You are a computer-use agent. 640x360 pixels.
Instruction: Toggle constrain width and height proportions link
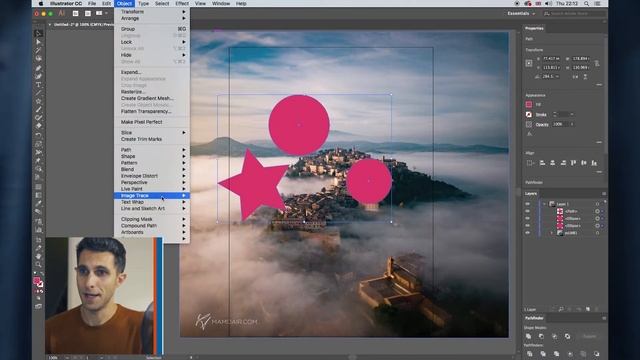(x=597, y=63)
